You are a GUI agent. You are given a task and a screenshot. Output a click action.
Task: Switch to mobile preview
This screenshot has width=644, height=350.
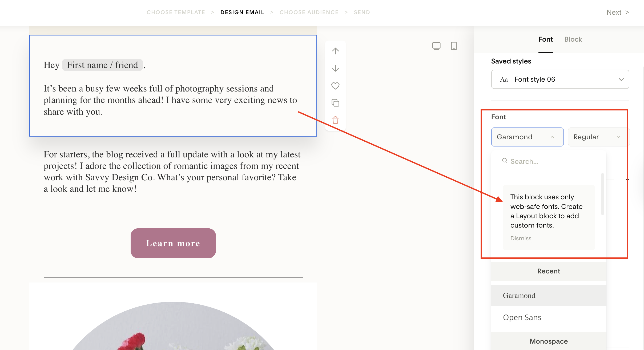tap(454, 46)
